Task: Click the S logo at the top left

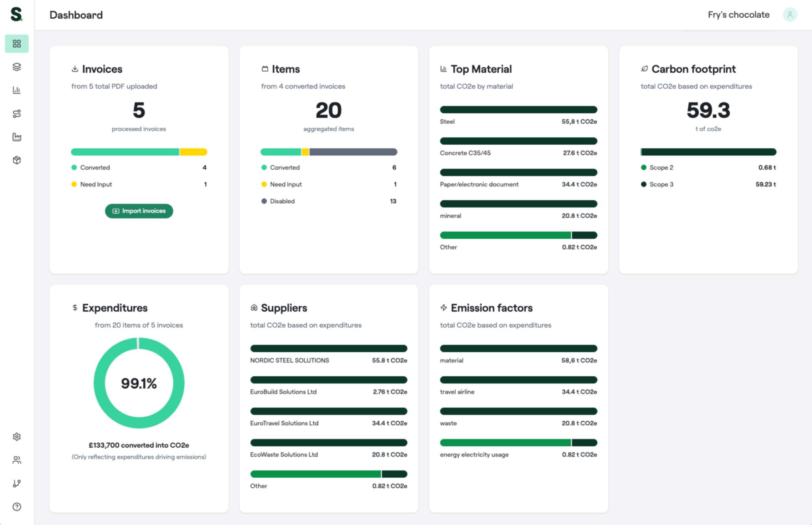Action: click(16, 15)
